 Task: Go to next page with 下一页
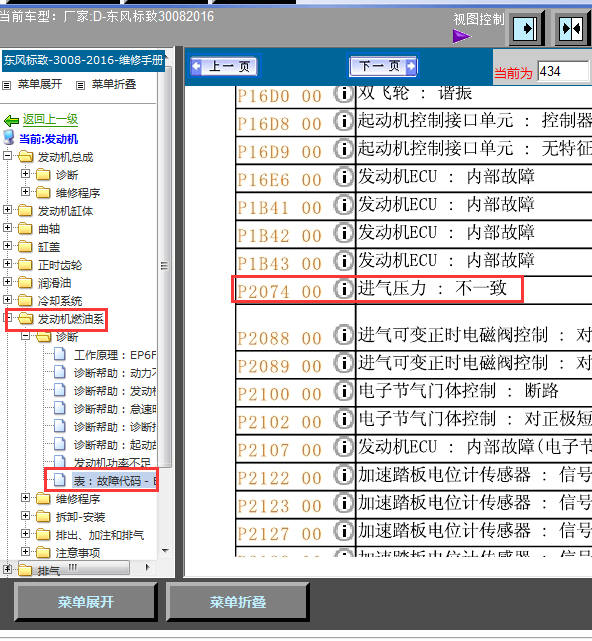(x=383, y=66)
